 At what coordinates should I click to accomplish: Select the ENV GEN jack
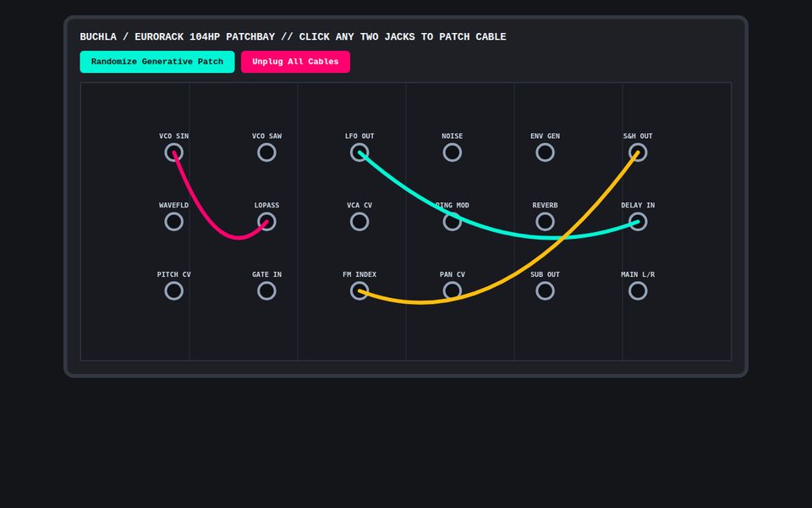pyautogui.click(x=545, y=152)
